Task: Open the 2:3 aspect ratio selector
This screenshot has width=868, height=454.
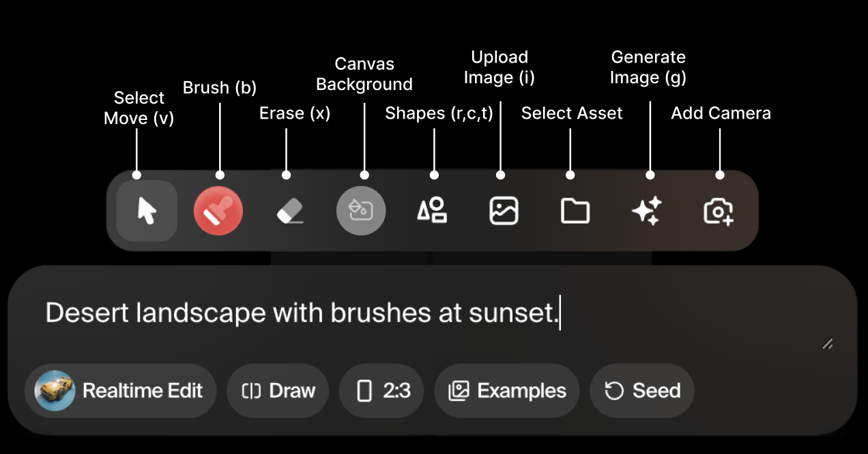Action: coord(381,391)
